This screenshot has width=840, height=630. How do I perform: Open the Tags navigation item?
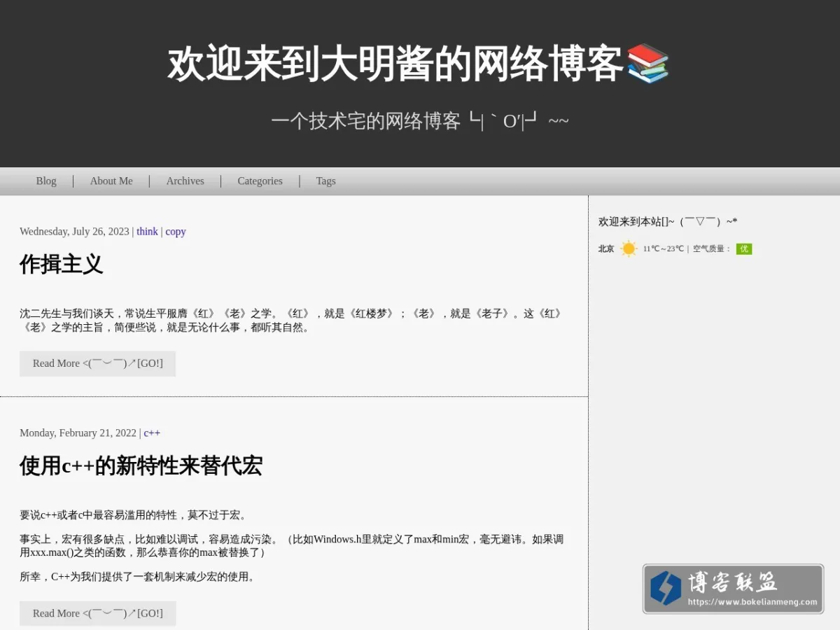tap(325, 181)
